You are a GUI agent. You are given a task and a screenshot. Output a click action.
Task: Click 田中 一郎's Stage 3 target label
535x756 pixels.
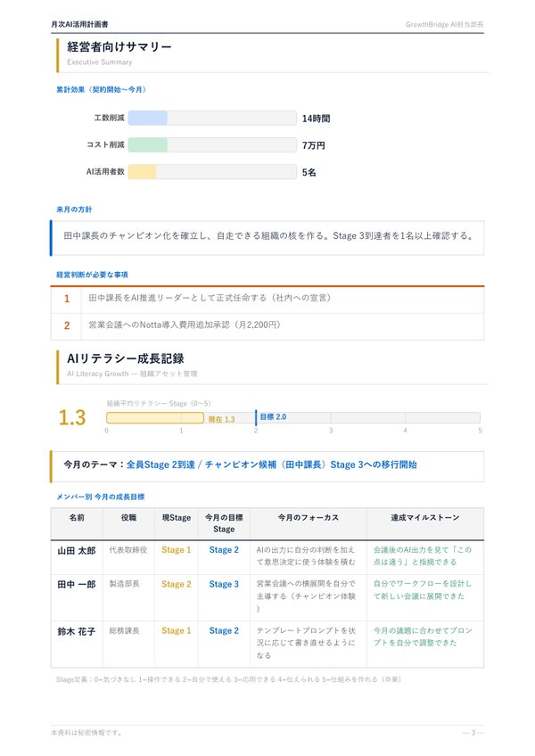(224, 584)
